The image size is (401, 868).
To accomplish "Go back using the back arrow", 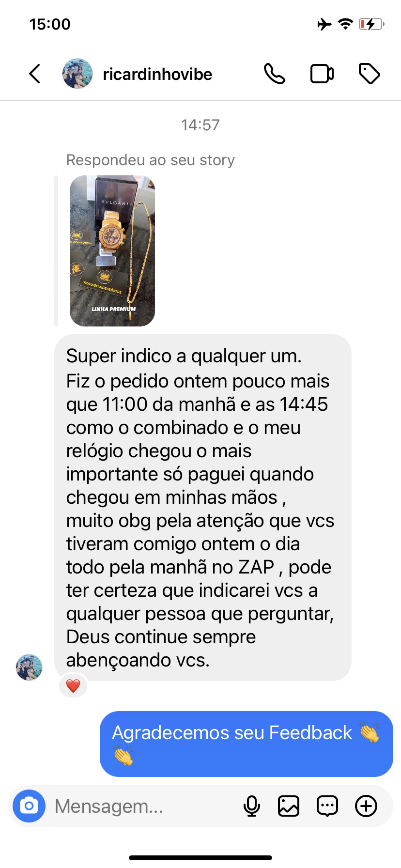I will pyautogui.click(x=34, y=74).
